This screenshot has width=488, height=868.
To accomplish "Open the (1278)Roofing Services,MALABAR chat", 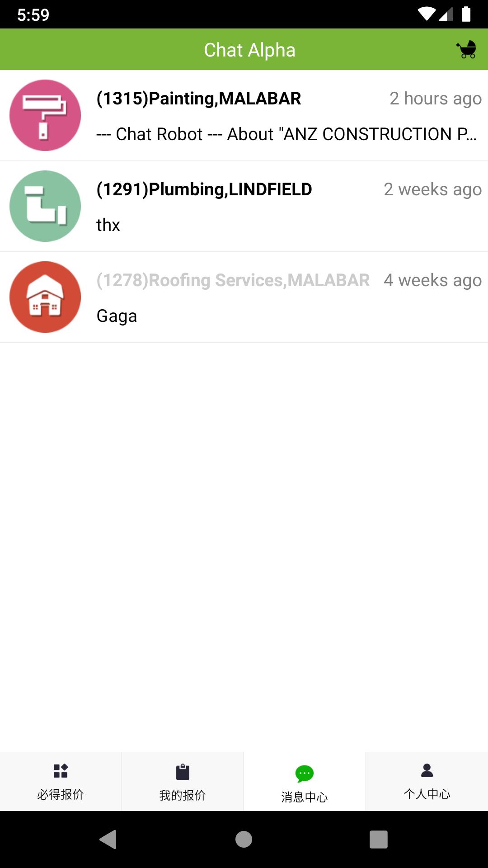I will tap(244, 297).
